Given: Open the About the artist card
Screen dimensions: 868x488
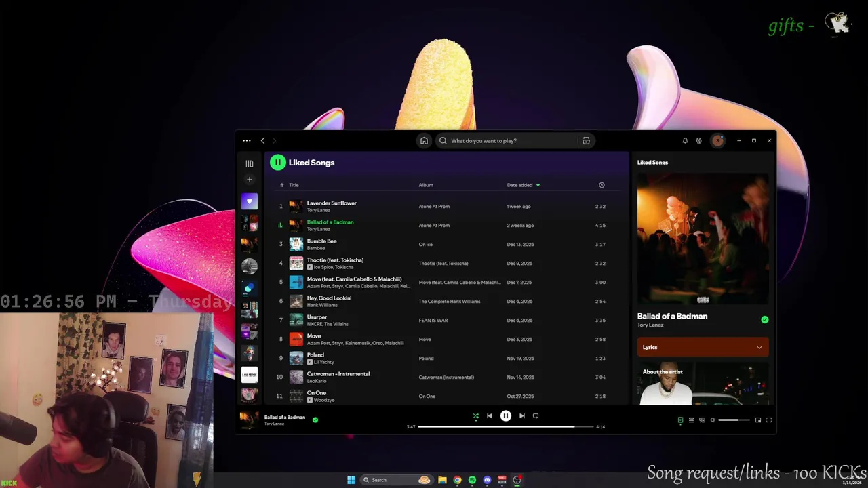Looking at the screenshot, I should (x=703, y=384).
